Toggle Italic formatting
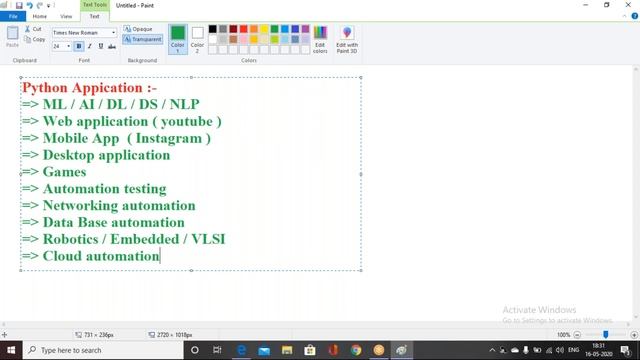The image size is (640, 360). pos(90,47)
